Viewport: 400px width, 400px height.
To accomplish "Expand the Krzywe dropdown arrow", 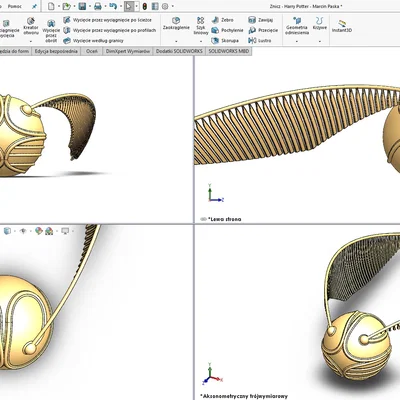I will tap(320, 41).
